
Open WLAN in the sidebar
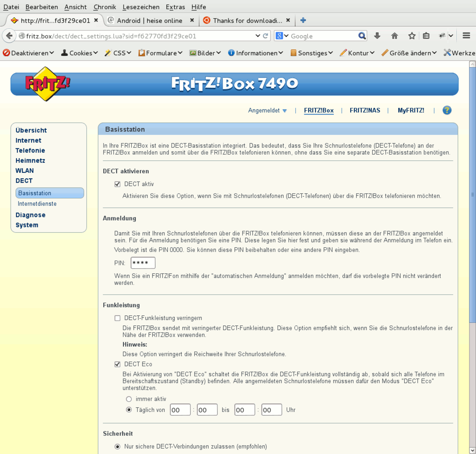[25, 171]
